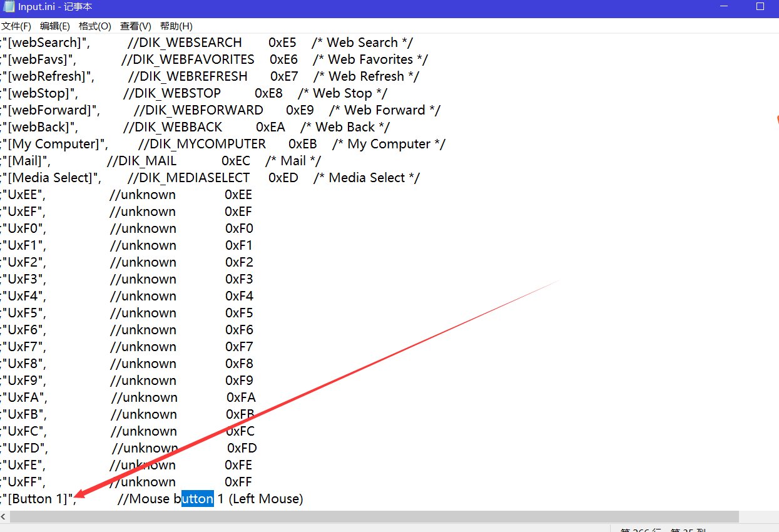Open the 格式(O) menu

[94, 26]
